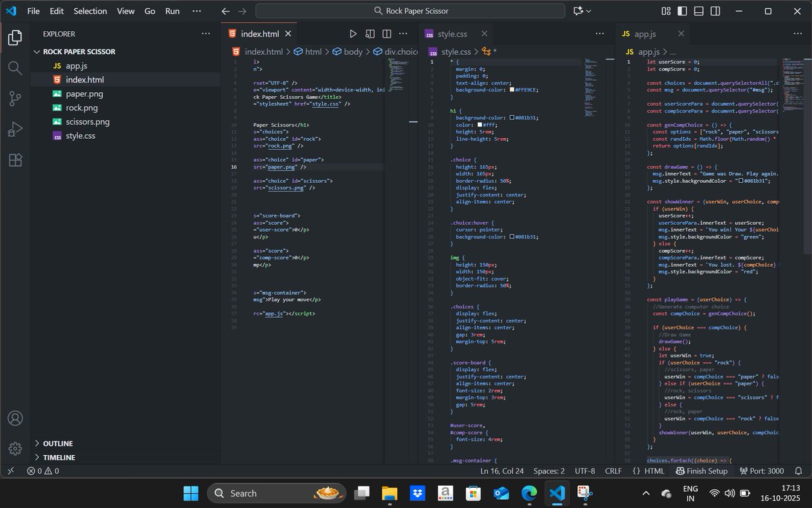Click Port: 3000 in status bar
Screen dimensions: 812x508
pyautogui.click(x=762, y=471)
